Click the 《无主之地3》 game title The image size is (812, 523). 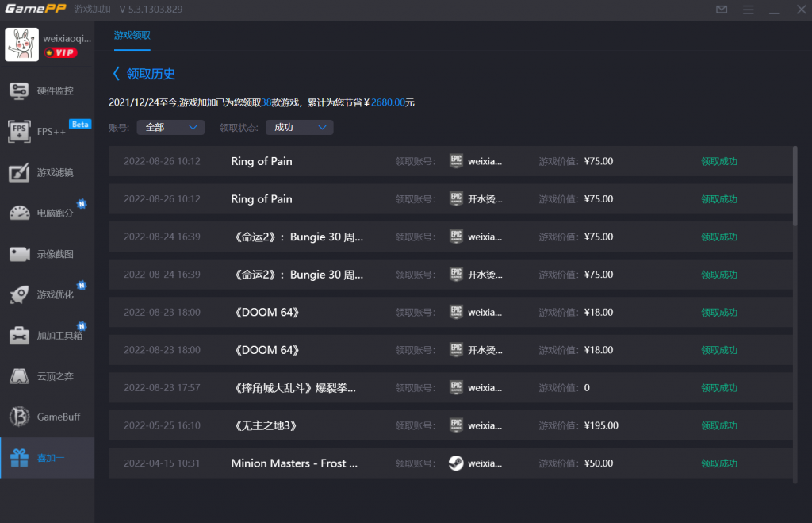[266, 425]
